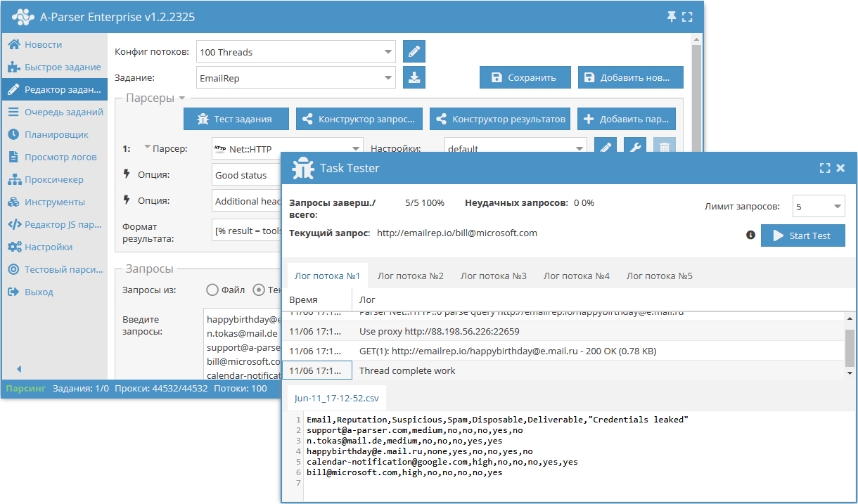Click the Additional headers option field
Screen dimensions: 858x504
coord(247,201)
